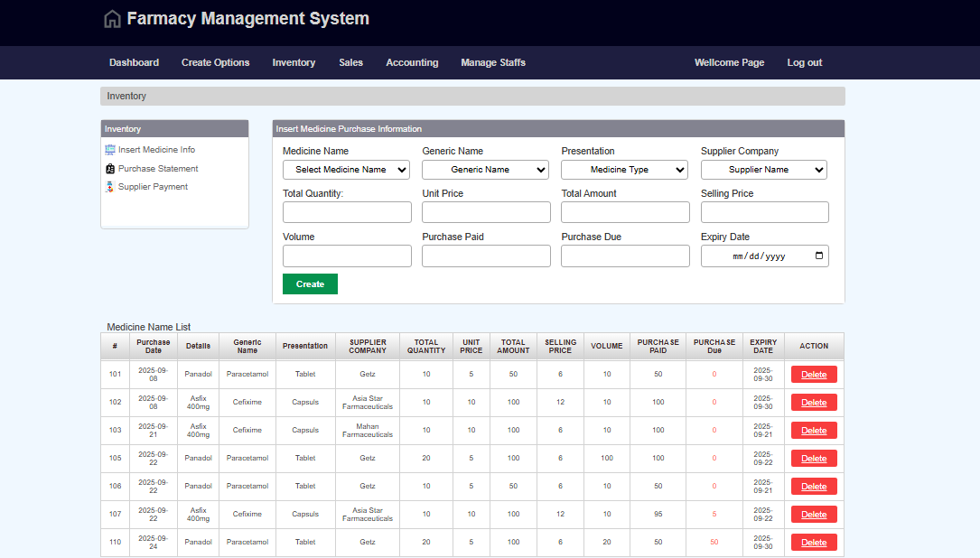980x558 pixels.
Task: Expand the Medicine Name dropdown
Action: point(346,170)
